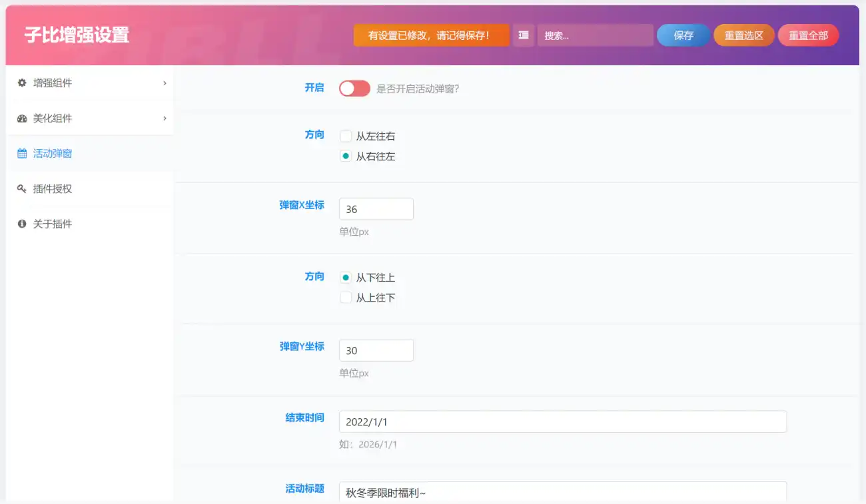Select the 从右往左 direction option
The width and height of the screenshot is (866, 504).
tap(346, 156)
